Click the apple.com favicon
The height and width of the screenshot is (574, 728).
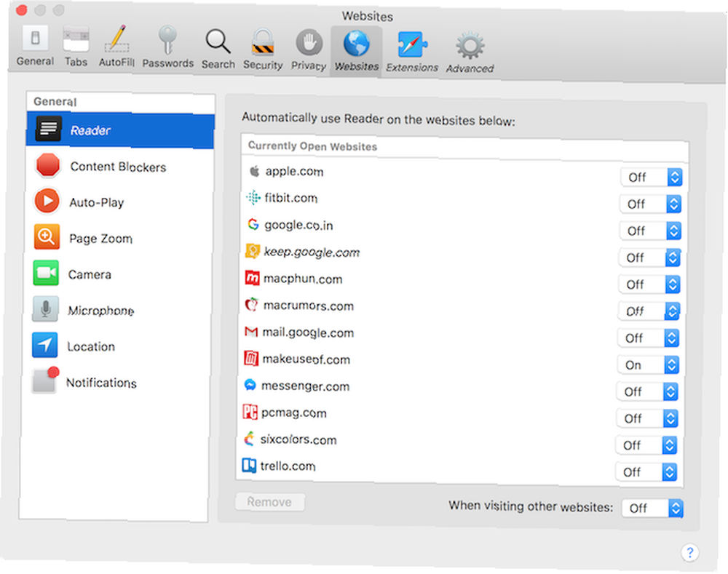click(x=254, y=171)
